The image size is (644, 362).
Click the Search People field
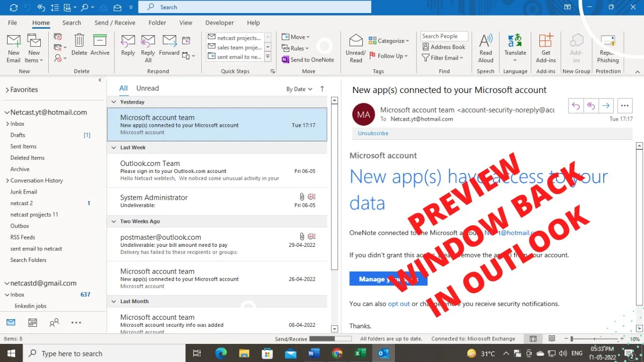(x=444, y=36)
